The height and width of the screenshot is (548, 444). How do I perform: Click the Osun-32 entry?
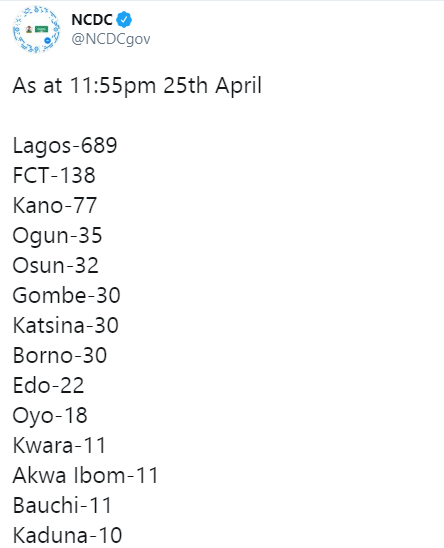pyautogui.click(x=56, y=265)
